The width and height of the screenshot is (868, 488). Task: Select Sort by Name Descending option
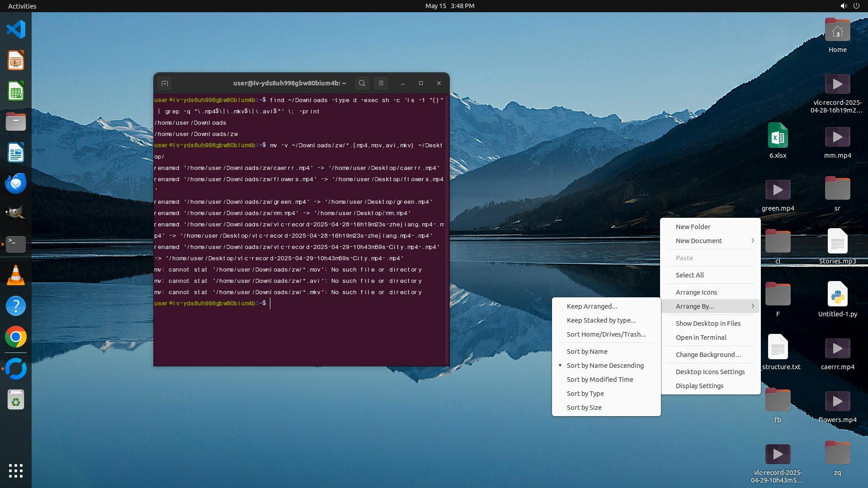tap(605, 366)
